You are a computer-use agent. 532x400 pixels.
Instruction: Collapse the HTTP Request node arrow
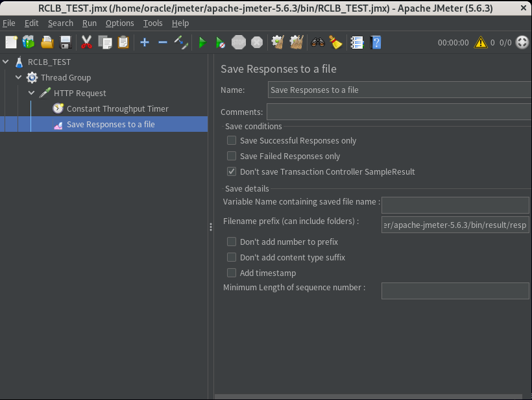32,93
